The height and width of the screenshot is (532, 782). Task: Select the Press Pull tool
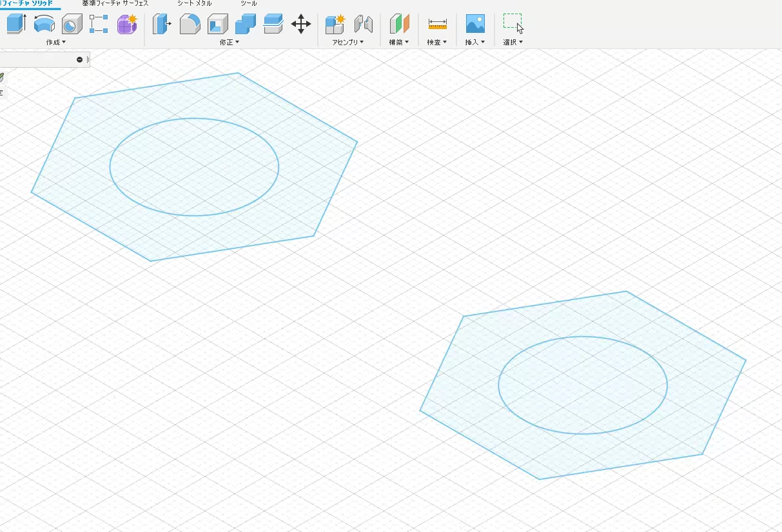tap(162, 25)
